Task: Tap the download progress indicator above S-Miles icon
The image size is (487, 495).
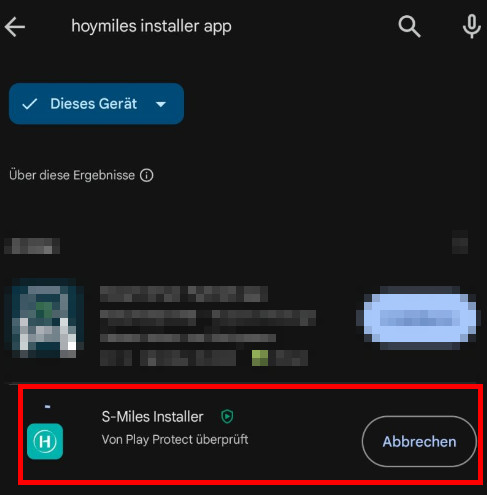Action: tap(48, 407)
